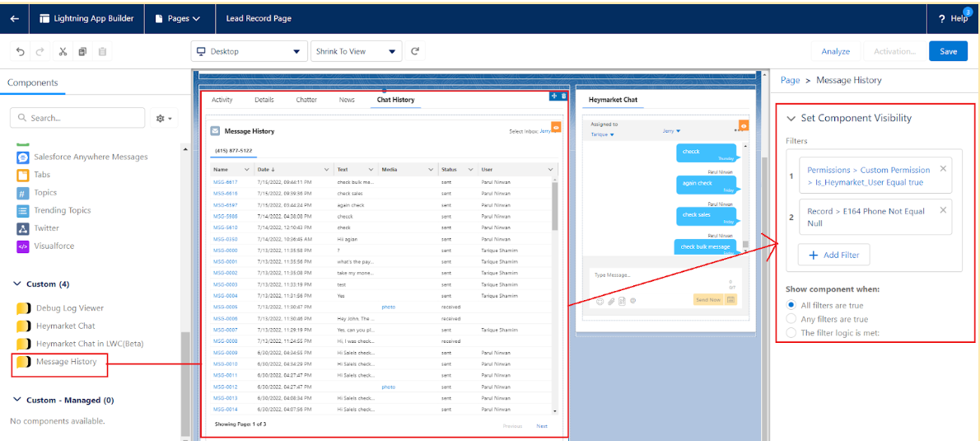Click the Analyze button
Screen dimensions: 980x441
click(x=836, y=51)
